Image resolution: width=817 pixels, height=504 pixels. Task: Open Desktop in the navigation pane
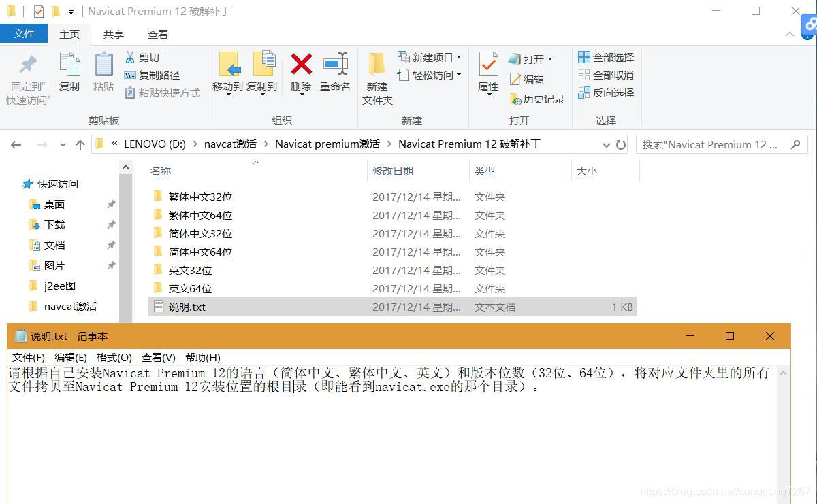tap(48, 204)
